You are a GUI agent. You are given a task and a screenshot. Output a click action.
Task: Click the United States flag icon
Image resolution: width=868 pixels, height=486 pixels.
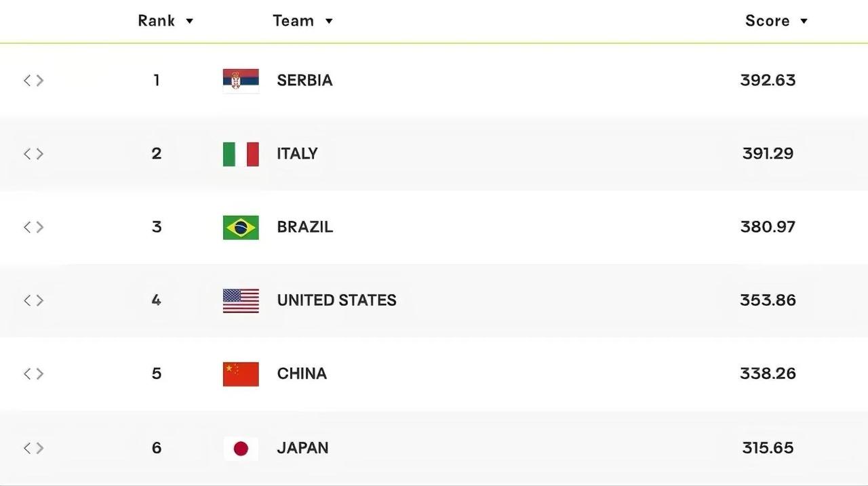(x=241, y=300)
